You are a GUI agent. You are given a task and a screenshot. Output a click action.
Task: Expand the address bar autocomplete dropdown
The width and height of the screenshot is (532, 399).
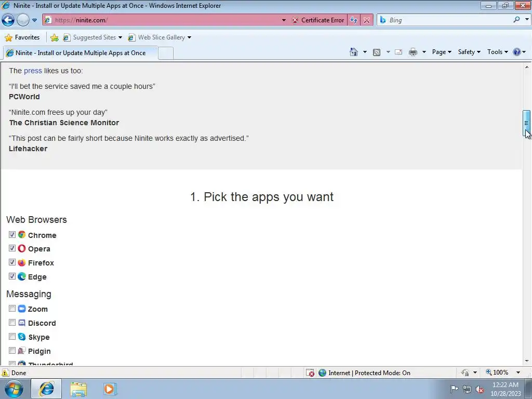[284, 20]
